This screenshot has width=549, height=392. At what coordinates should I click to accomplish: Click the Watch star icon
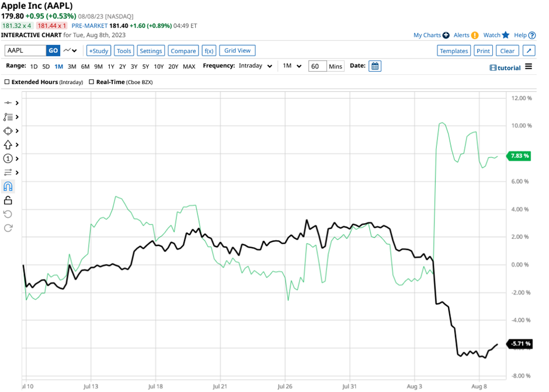(505, 35)
